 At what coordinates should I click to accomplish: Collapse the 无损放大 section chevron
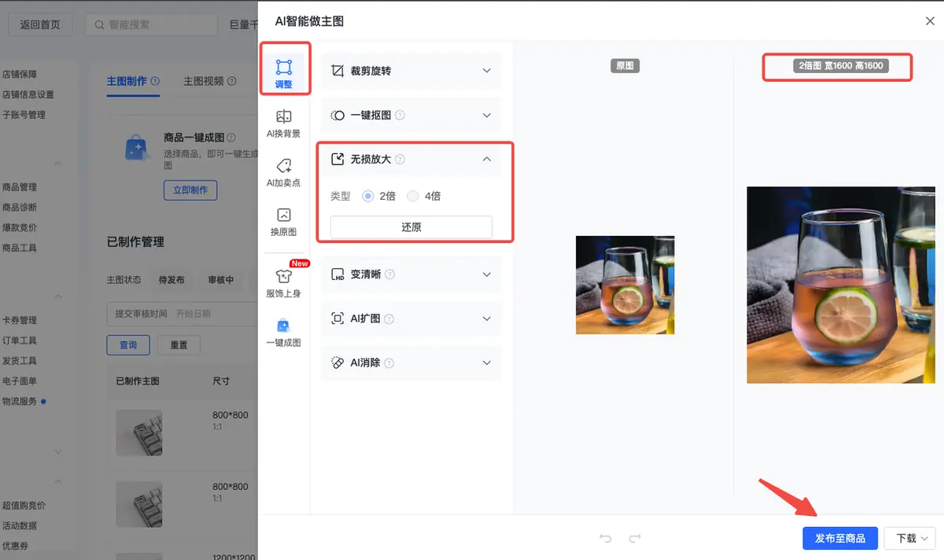tap(486, 159)
